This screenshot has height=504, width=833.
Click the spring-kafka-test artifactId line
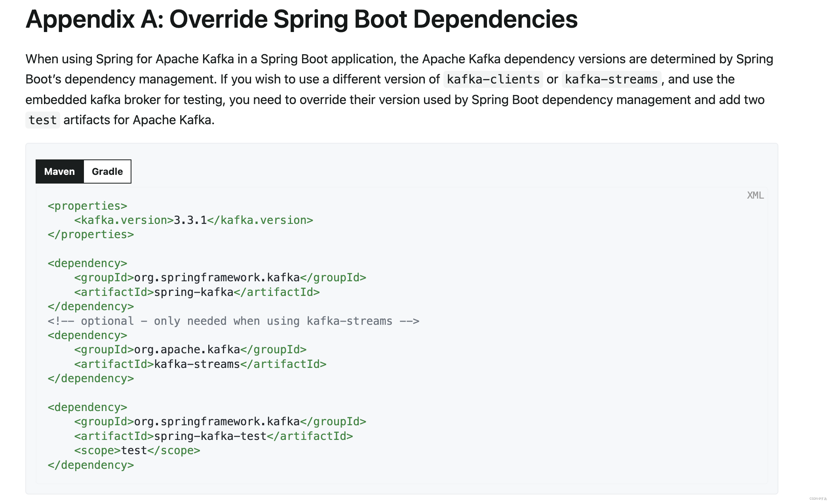click(x=213, y=436)
